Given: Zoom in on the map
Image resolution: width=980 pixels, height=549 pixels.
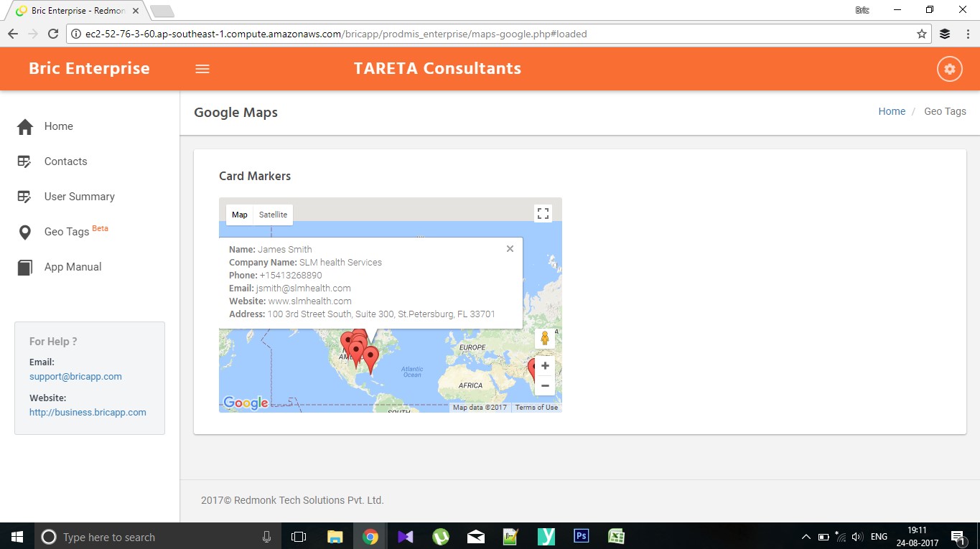Looking at the screenshot, I should pos(545,366).
